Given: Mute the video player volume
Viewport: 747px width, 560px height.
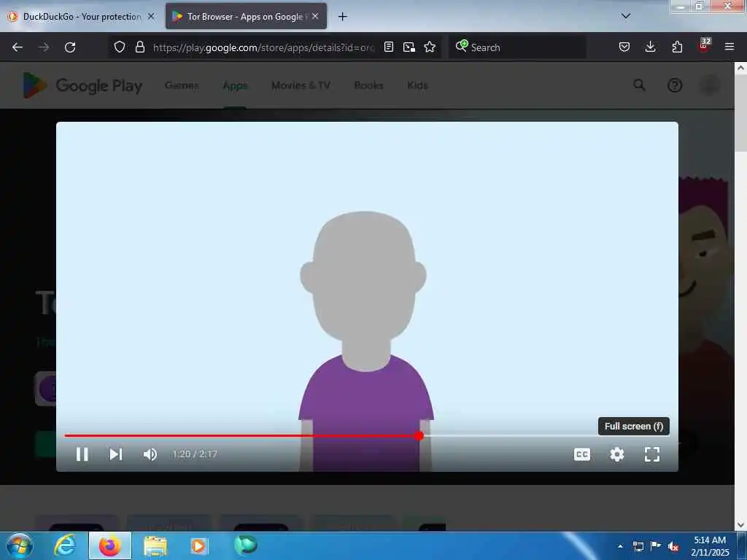Looking at the screenshot, I should coord(150,454).
